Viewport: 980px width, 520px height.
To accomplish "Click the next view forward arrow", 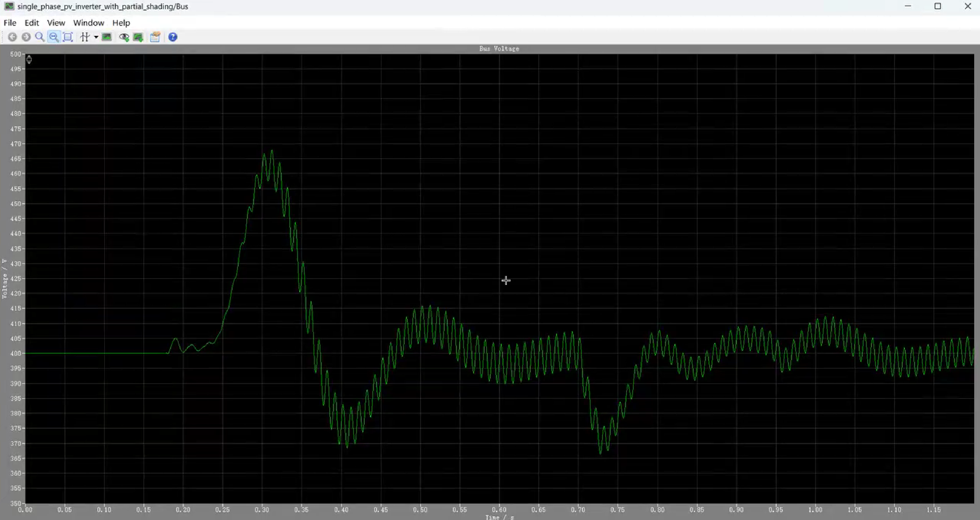I will (26, 37).
